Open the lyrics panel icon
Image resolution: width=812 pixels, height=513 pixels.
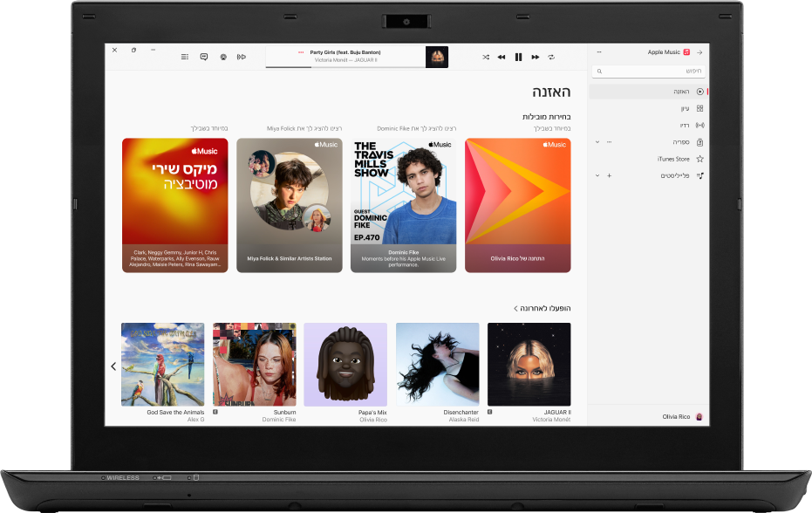[x=203, y=57]
